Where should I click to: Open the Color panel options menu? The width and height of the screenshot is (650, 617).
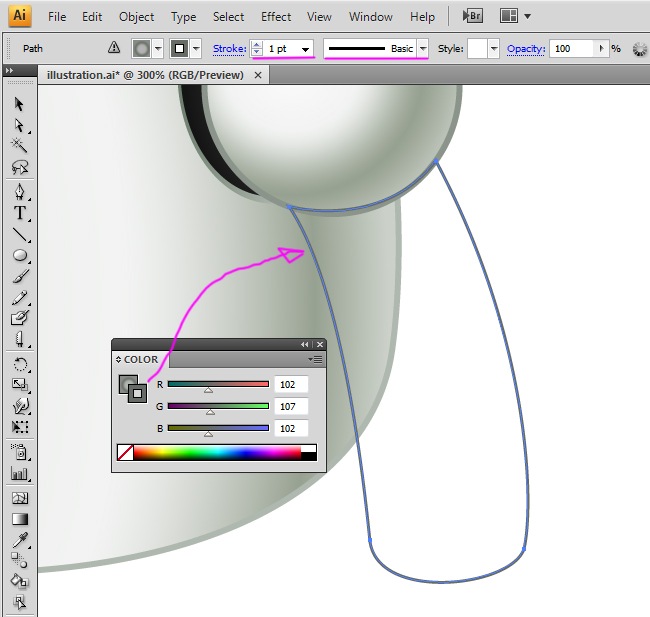[316, 360]
